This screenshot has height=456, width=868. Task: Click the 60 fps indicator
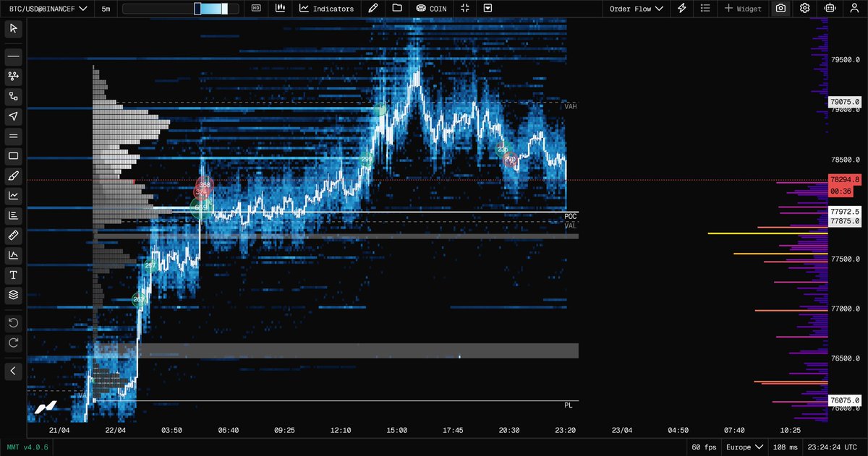pos(705,447)
